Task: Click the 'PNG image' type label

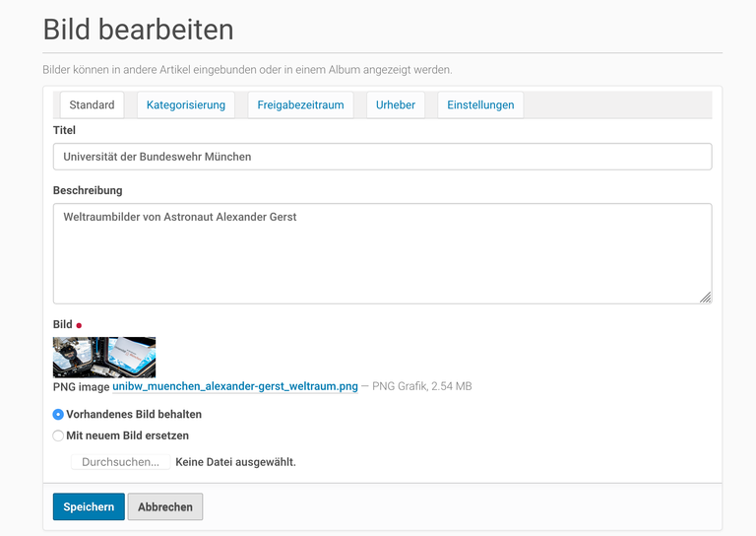Action: point(81,387)
